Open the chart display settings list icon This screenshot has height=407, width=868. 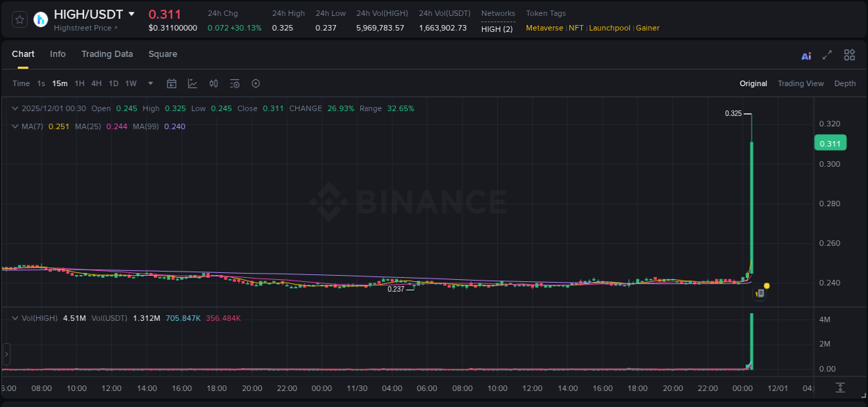pos(234,83)
